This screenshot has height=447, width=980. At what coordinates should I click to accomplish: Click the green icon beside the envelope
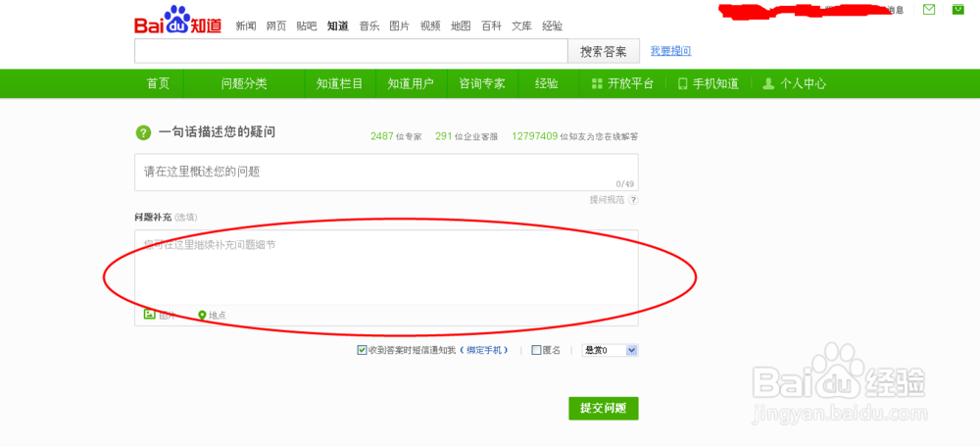[956, 10]
